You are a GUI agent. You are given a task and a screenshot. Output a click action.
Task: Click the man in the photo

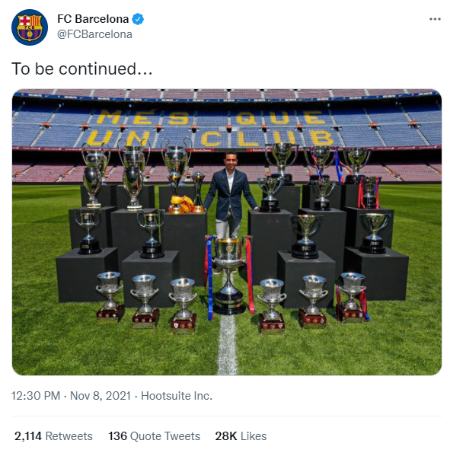coord(230,195)
